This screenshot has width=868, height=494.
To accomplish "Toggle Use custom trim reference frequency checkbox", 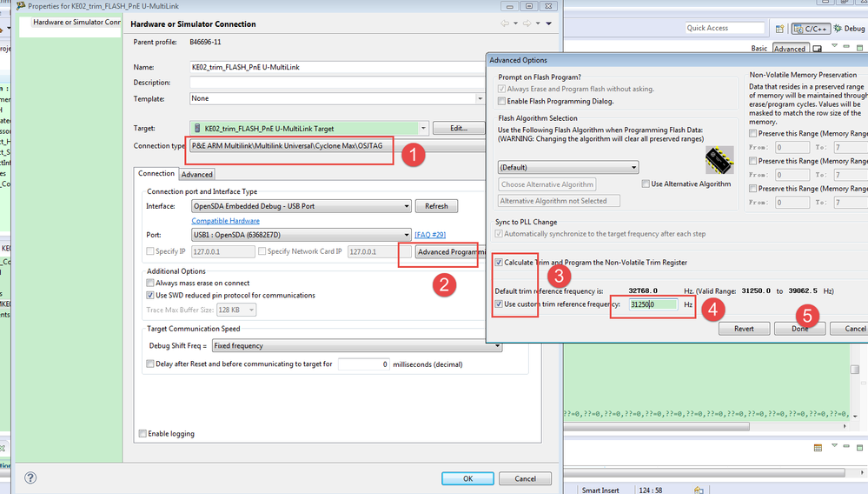I will click(x=499, y=304).
